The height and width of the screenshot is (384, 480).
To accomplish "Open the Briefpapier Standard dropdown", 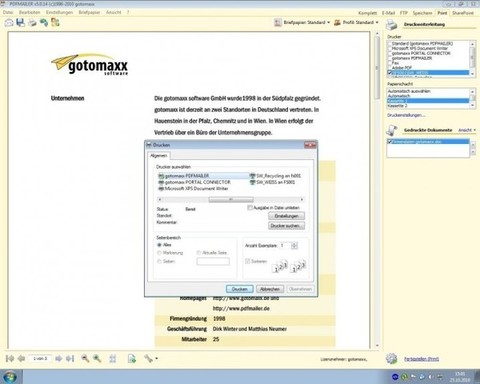I will pos(302,22).
